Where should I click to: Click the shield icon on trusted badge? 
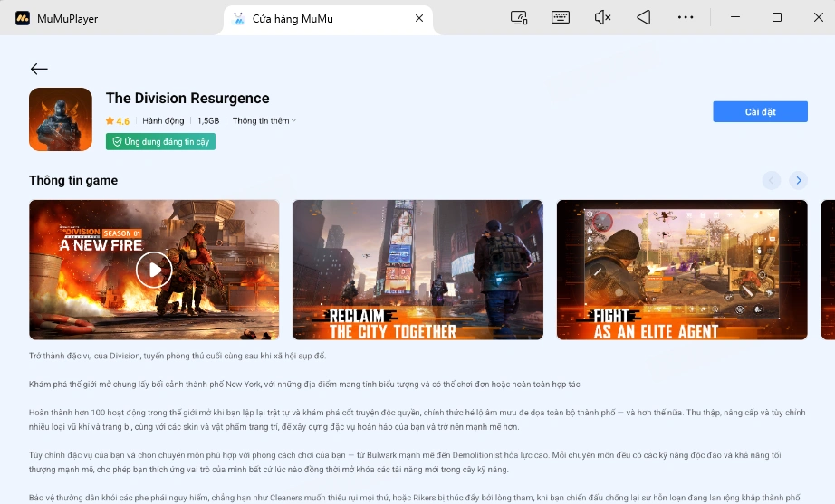pos(117,141)
